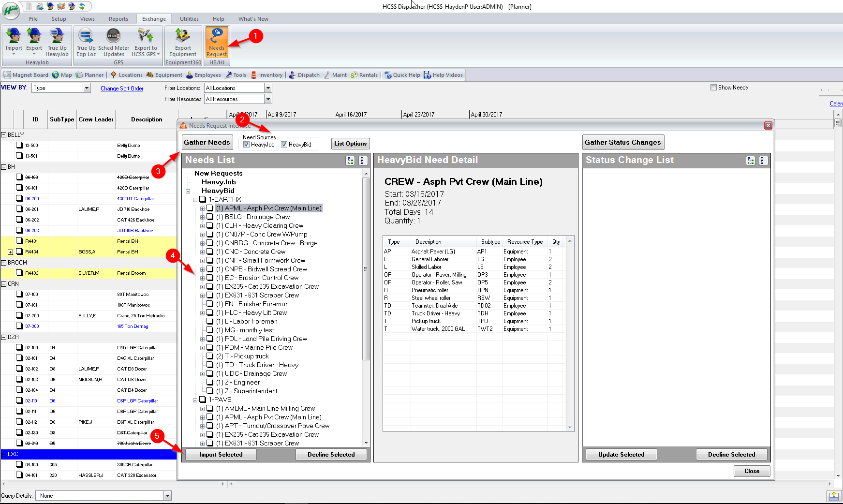Click the Sched Meter Updates icon

[114, 43]
